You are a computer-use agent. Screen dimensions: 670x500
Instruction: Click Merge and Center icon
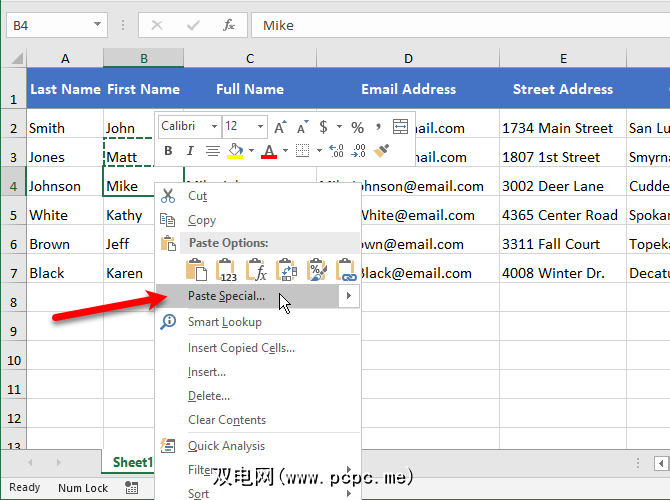(x=400, y=126)
